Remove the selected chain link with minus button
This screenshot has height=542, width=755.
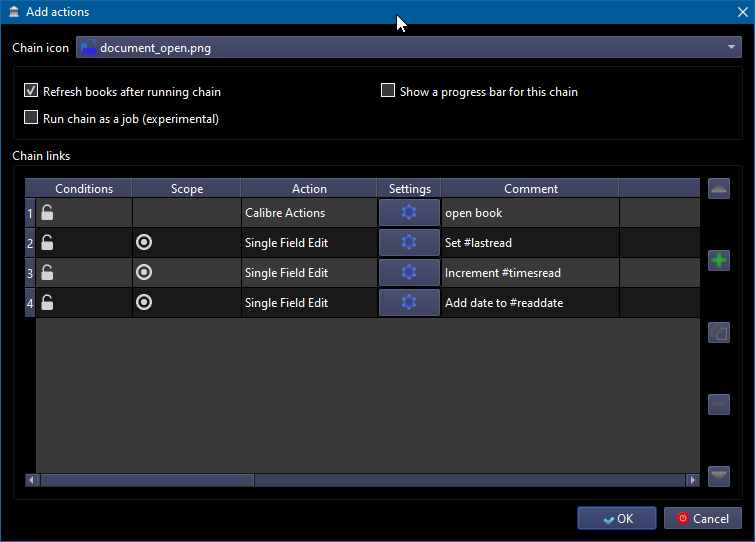coord(719,404)
